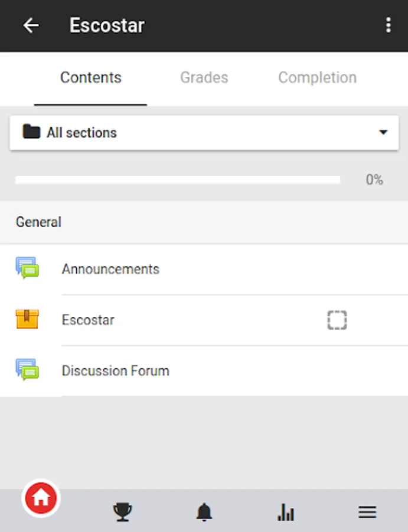The image size is (408, 532).
Task: Open the three-dot overflow menu
Action: click(388, 25)
